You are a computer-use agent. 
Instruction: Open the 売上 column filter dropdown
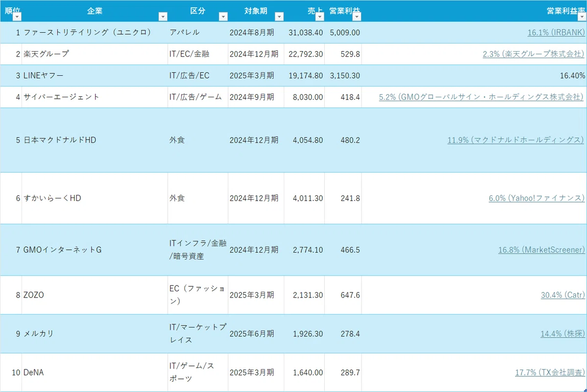(319, 17)
